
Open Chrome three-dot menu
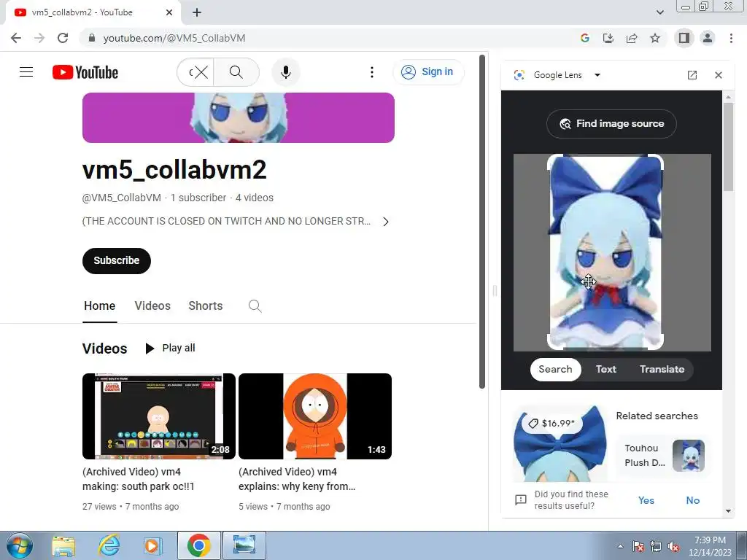coord(731,38)
